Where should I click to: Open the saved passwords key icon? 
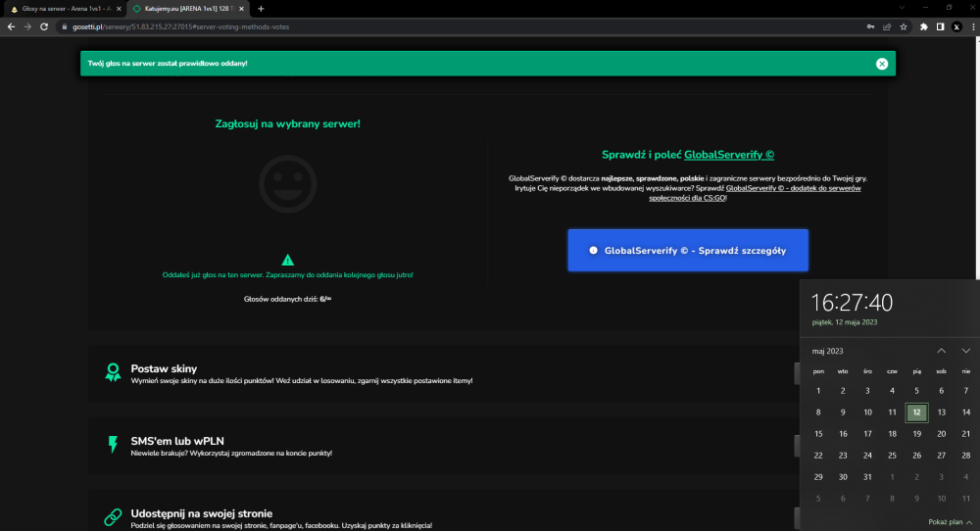pyautogui.click(x=870, y=26)
